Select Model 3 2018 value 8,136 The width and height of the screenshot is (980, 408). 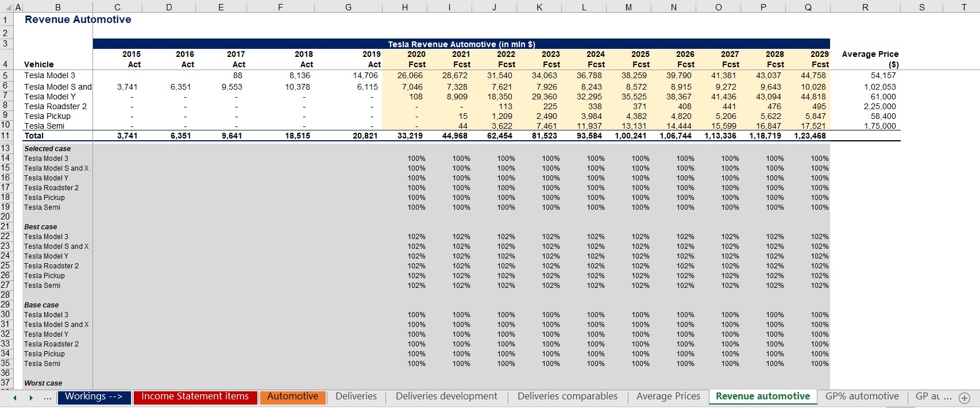[300, 75]
